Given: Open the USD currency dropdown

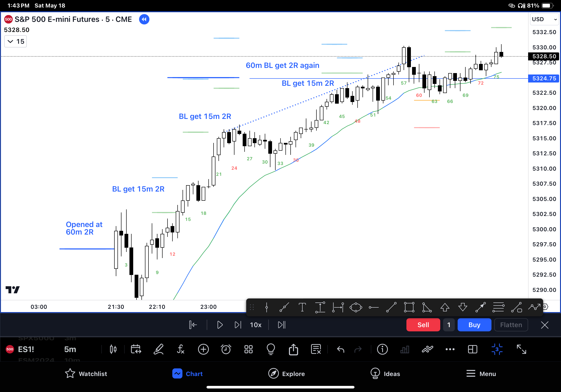Looking at the screenshot, I should (544, 19).
